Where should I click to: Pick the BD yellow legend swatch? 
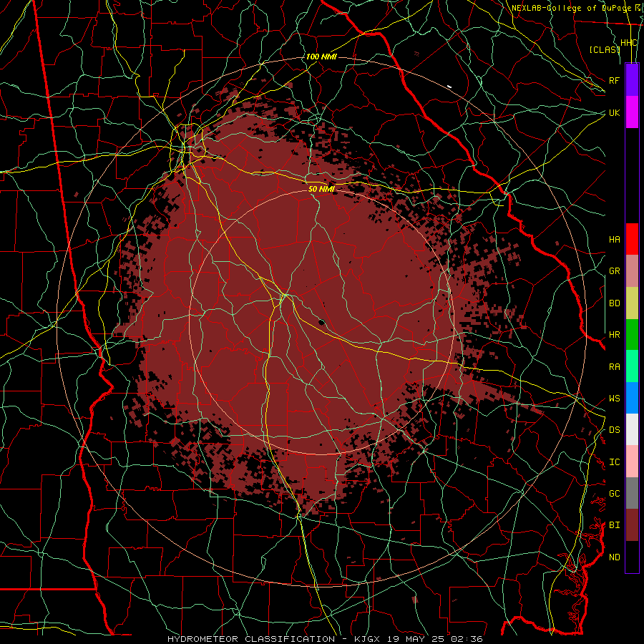(632, 303)
